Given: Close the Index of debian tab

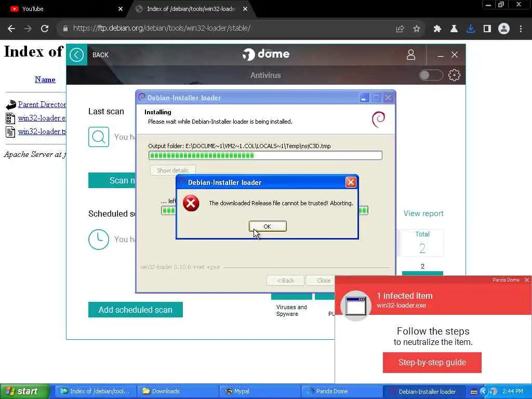Looking at the screenshot, I should (x=245, y=9).
